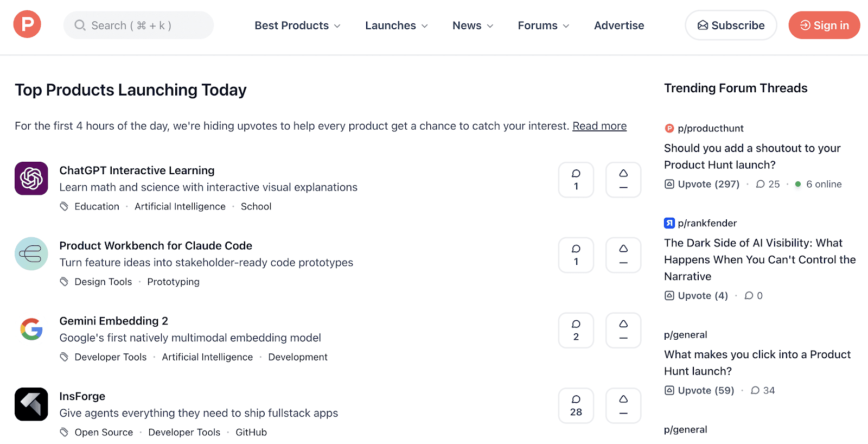The image size is (868, 444).
Task: Upvote the Dark Side of AI Visibility thread
Action: [696, 295]
